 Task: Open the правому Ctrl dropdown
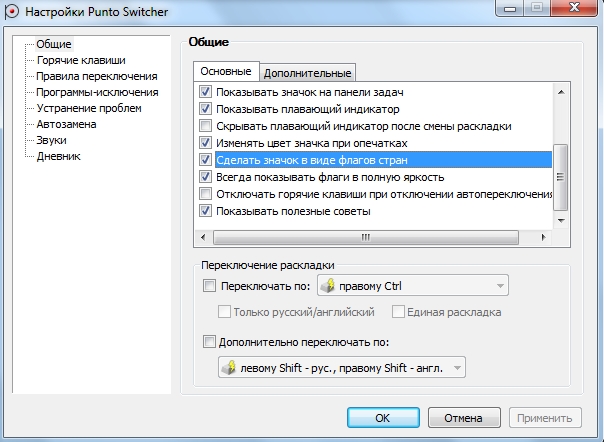pos(413,286)
